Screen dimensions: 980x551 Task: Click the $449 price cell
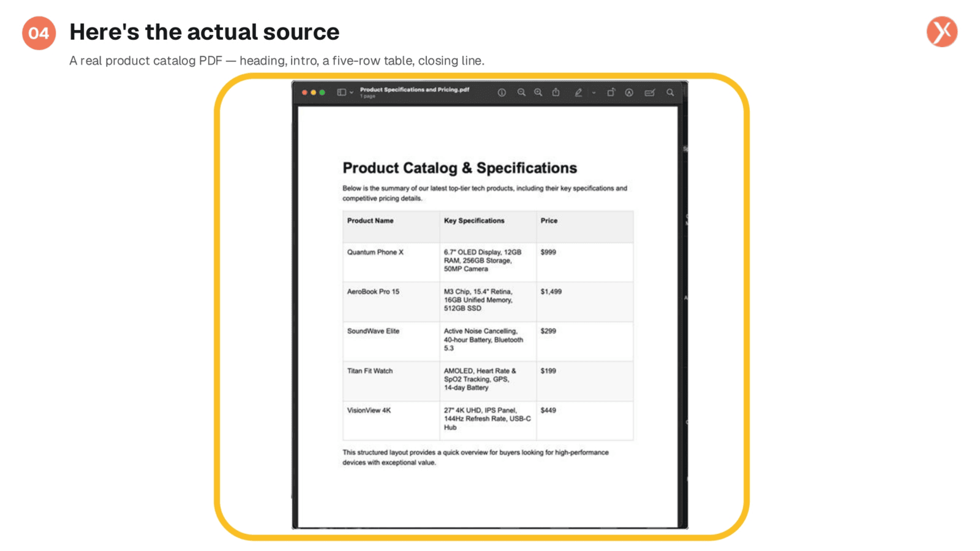585,420
